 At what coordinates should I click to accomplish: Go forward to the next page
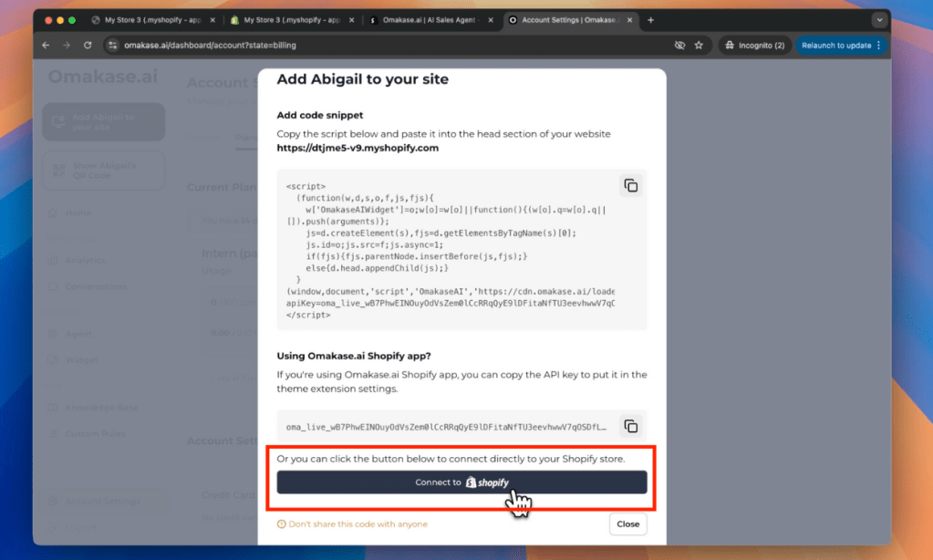(x=67, y=45)
